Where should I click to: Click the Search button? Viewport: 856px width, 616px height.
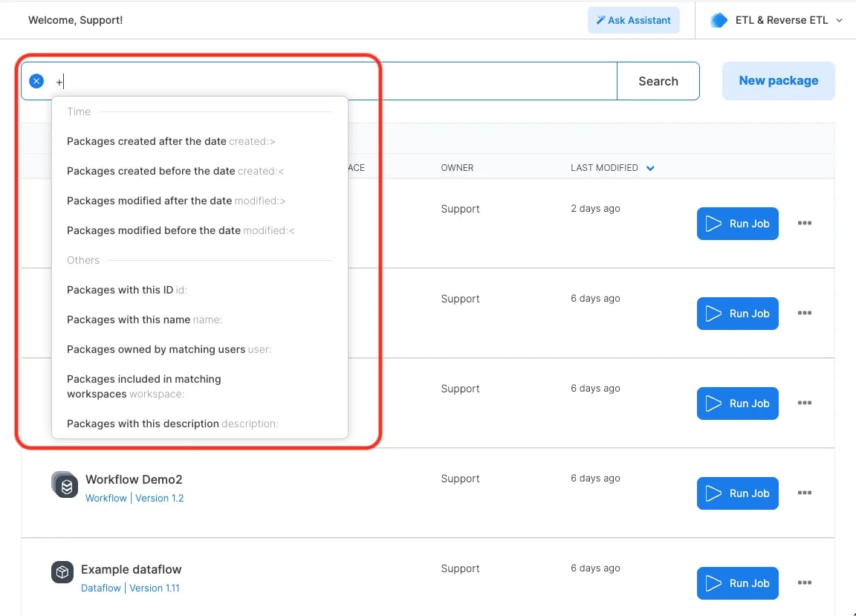click(x=658, y=82)
